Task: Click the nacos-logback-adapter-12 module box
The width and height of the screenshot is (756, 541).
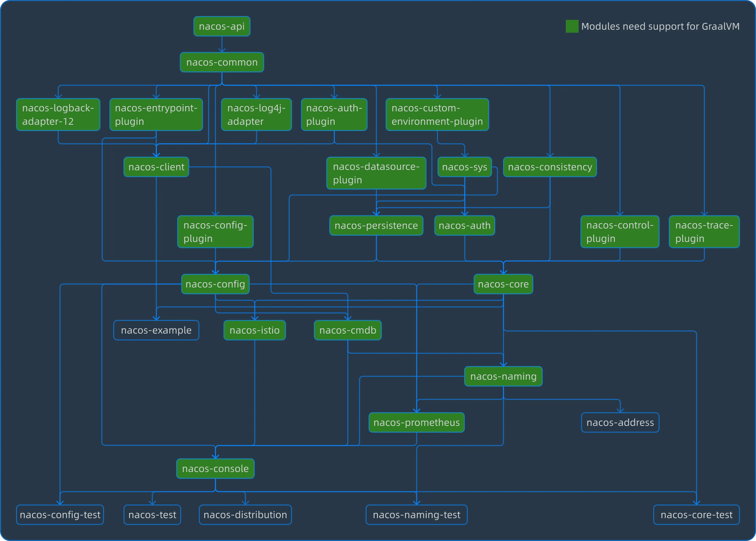Action: coord(58,115)
